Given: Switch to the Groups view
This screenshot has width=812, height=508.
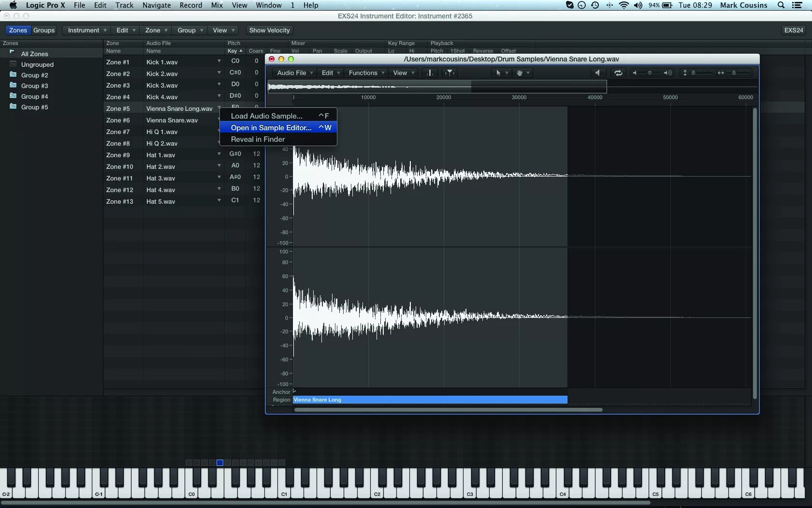Looking at the screenshot, I should 44,30.
